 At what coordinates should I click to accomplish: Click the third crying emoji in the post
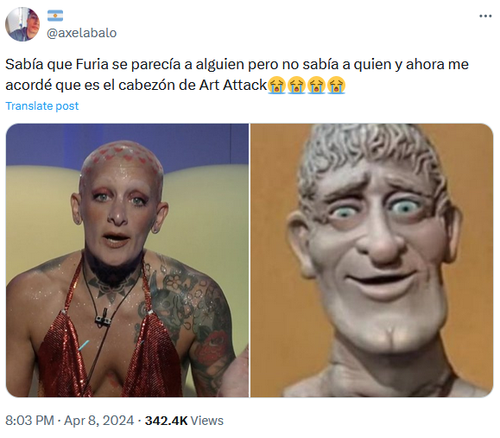tap(316, 85)
